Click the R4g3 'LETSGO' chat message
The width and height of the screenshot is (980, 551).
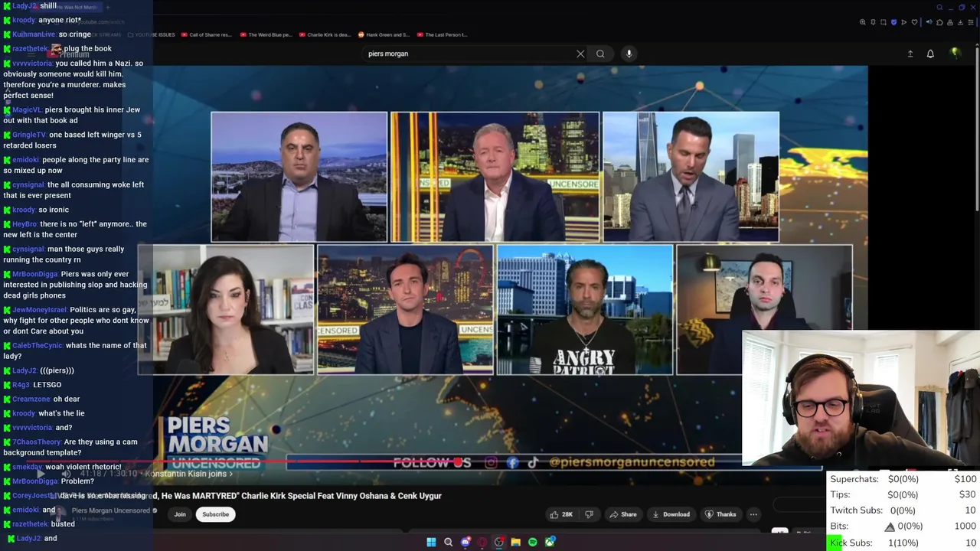point(32,385)
